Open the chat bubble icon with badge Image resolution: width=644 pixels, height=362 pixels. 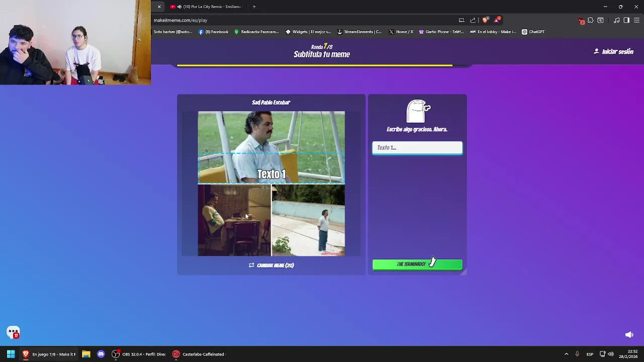click(x=13, y=332)
